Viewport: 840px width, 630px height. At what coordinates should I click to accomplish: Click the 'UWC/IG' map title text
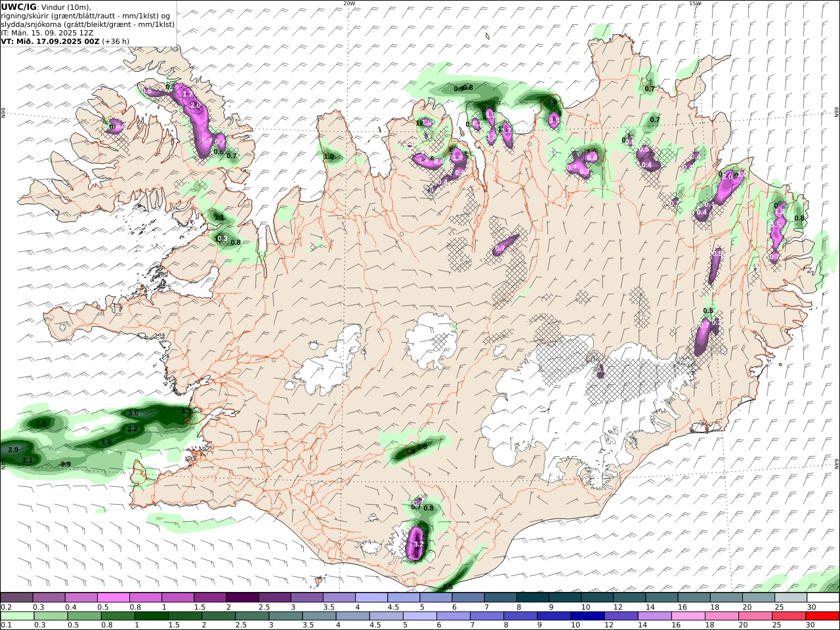(19, 7)
